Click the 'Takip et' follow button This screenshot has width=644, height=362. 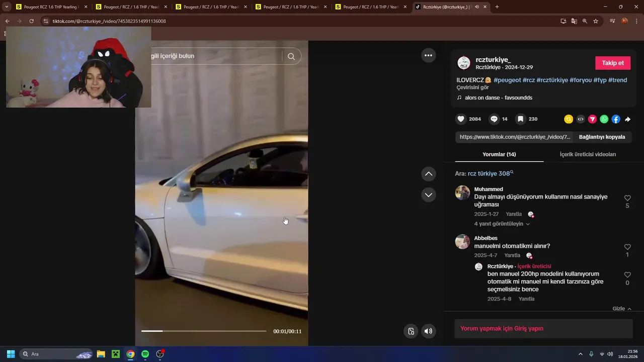(x=613, y=63)
